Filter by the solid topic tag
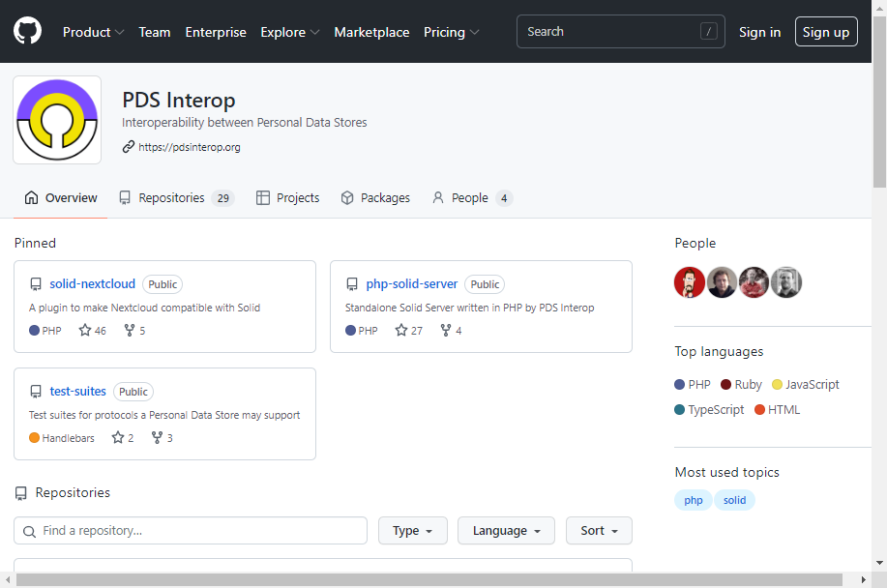Viewport: 887px width, 588px height. pyautogui.click(x=734, y=500)
